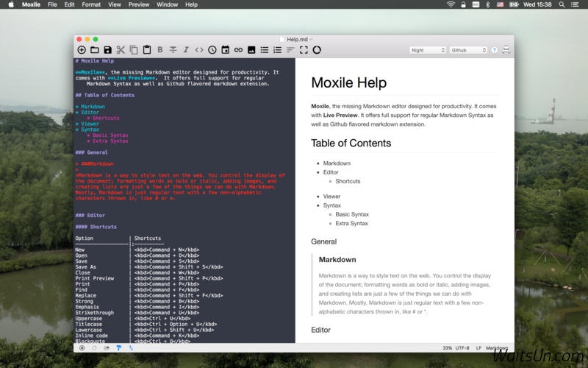The width and height of the screenshot is (588, 368).
Task: Toggle the blue paint roller icon in status bar
Action: pyautogui.click(x=118, y=348)
